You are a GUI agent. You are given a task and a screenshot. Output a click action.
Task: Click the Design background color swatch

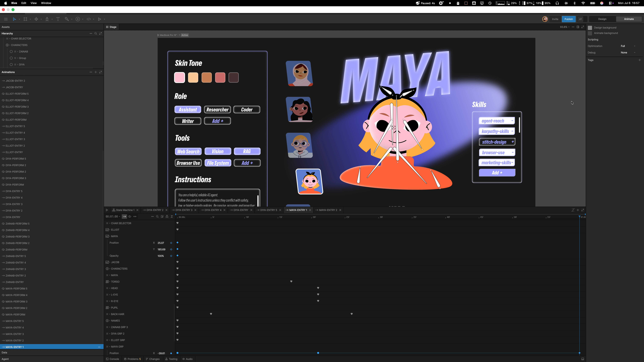click(x=590, y=28)
